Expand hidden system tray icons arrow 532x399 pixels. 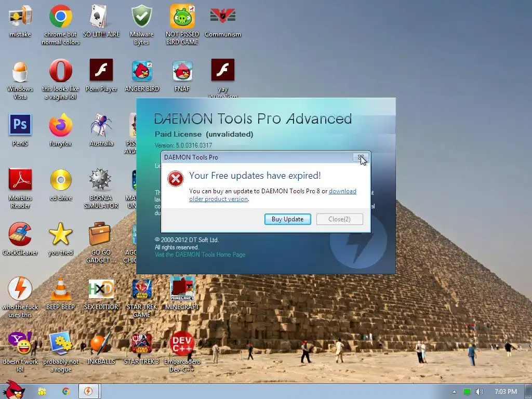tap(454, 392)
